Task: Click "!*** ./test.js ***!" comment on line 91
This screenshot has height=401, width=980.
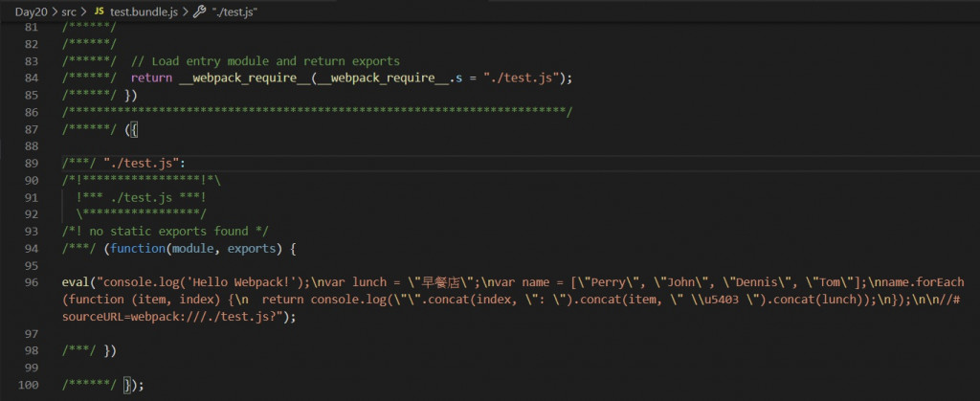Action: click(x=142, y=197)
